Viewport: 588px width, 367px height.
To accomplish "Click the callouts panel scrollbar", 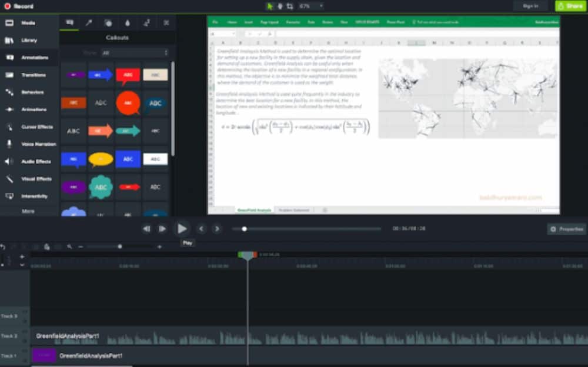I will tap(172, 109).
